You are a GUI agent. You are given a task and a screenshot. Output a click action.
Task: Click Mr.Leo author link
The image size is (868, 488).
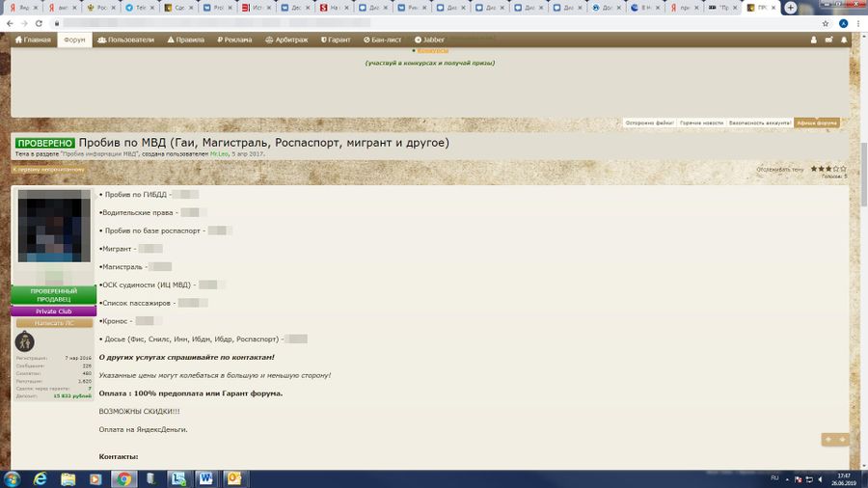coord(219,153)
